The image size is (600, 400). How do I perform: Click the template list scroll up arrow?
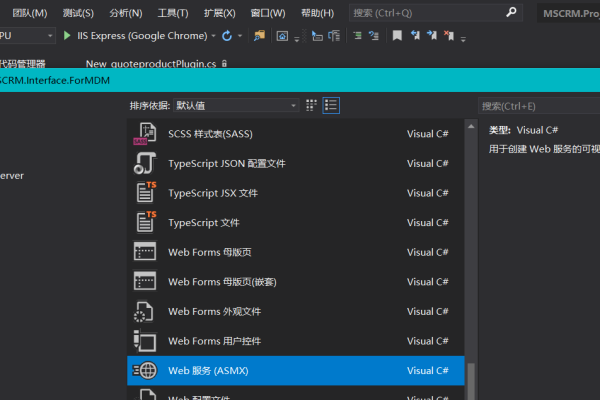[x=471, y=126]
